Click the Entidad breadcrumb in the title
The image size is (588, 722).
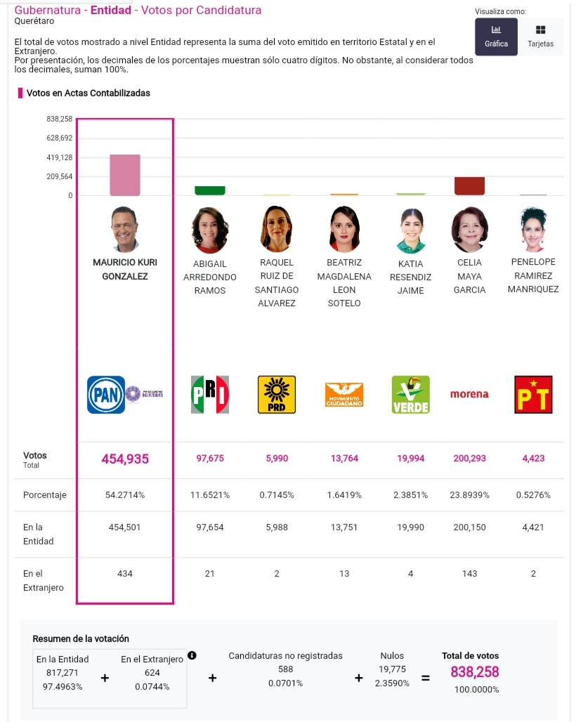[110, 10]
